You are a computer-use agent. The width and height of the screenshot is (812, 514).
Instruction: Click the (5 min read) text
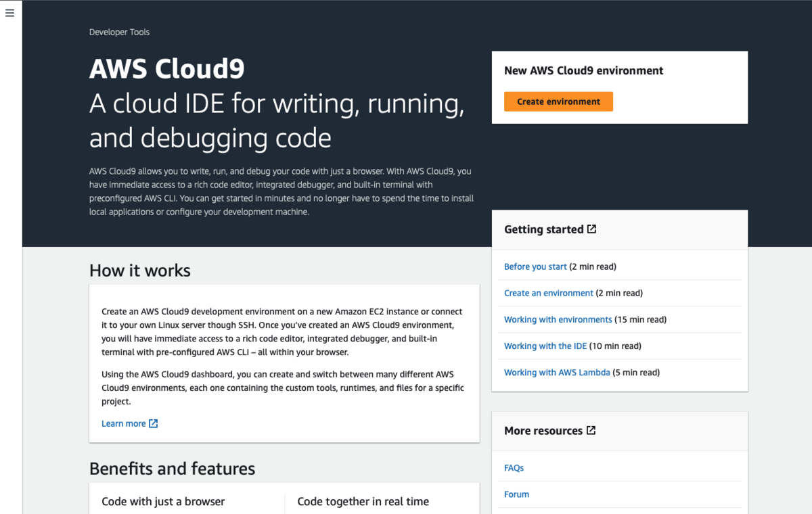[636, 372]
